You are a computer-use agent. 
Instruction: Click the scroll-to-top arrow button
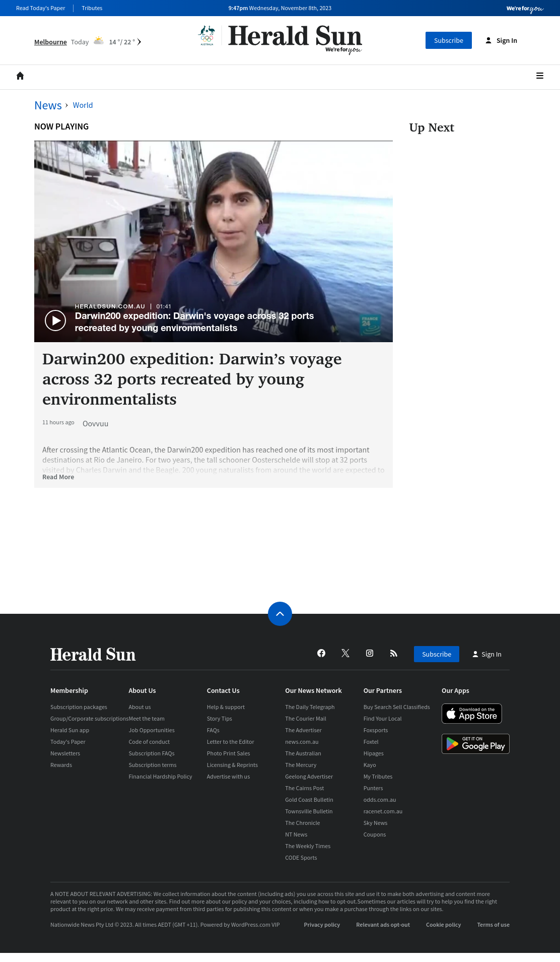click(x=280, y=614)
